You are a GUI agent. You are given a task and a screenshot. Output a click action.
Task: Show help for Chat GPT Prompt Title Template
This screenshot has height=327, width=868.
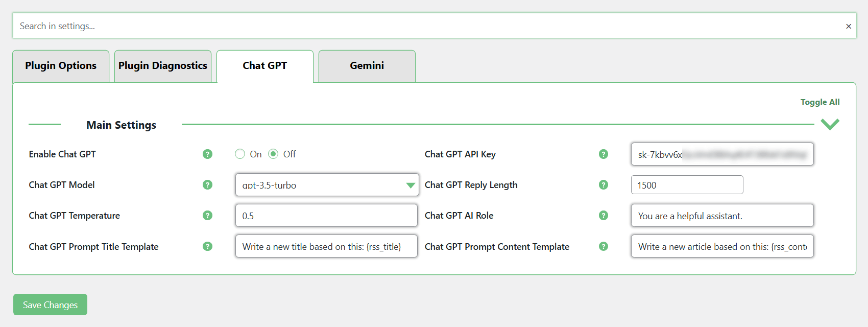pyautogui.click(x=207, y=246)
